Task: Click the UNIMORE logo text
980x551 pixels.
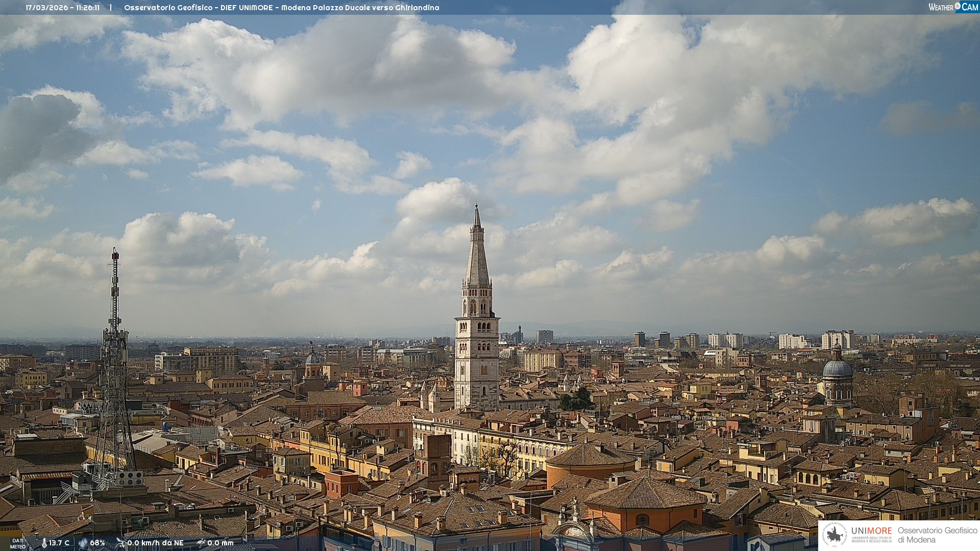Action: [x=871, y=531]
